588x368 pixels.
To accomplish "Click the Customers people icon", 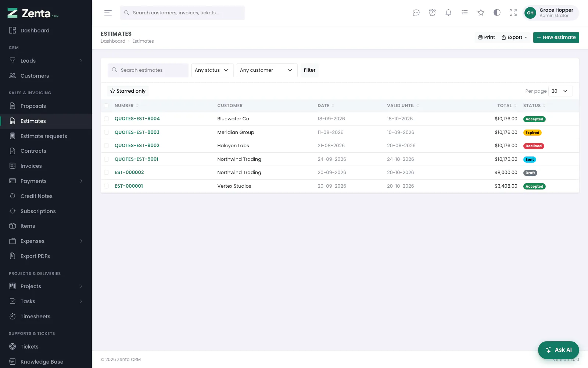I will [12, 76].
